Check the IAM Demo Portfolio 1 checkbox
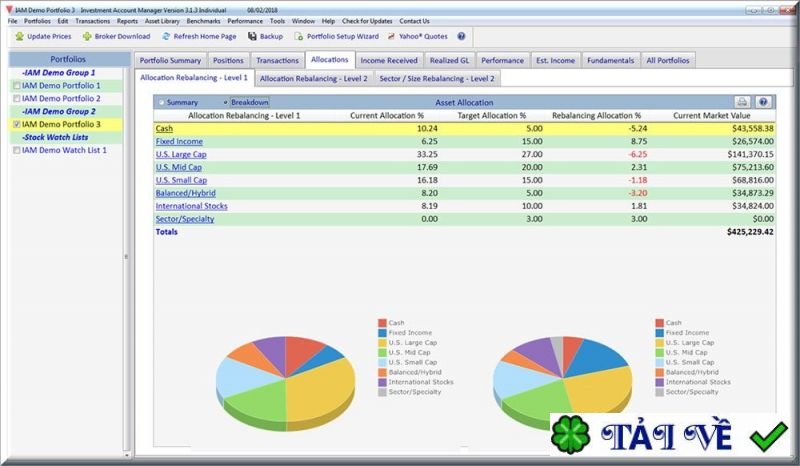800x466 pixels. 17,86
